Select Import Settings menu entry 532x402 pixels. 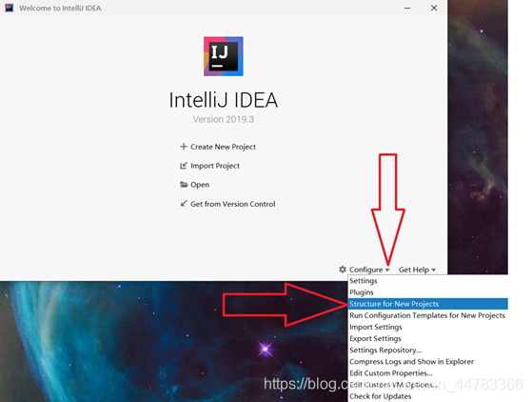coord(428,327)
